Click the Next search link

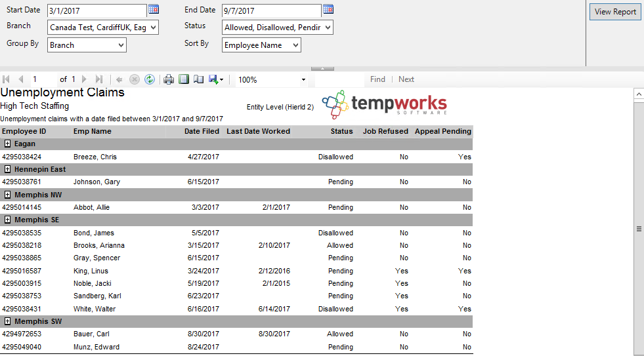pyautogui.click(x=406, y=79)
